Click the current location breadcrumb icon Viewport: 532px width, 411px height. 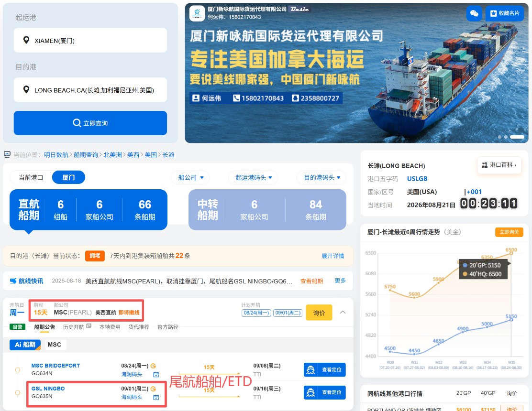(7, 154)
